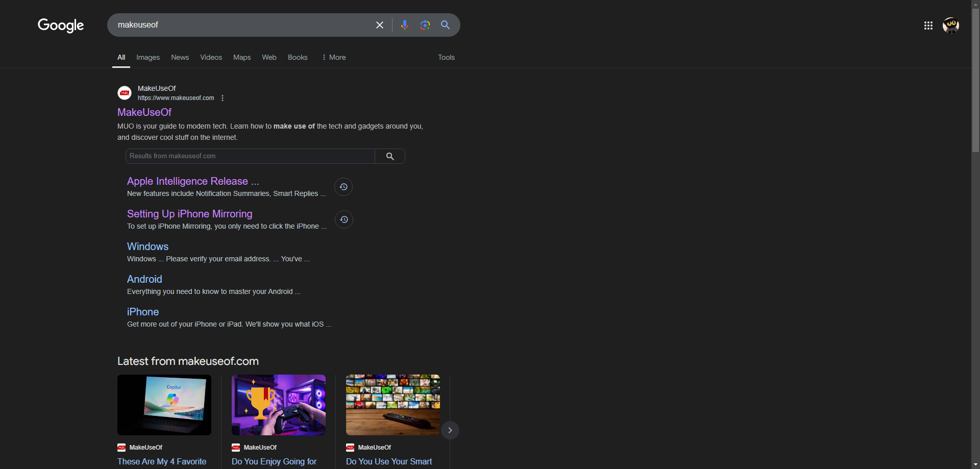The width and height of the screenshot is (980, 469).
Task: Open the smart TV wall thumbnail
Action: point(393,405)
